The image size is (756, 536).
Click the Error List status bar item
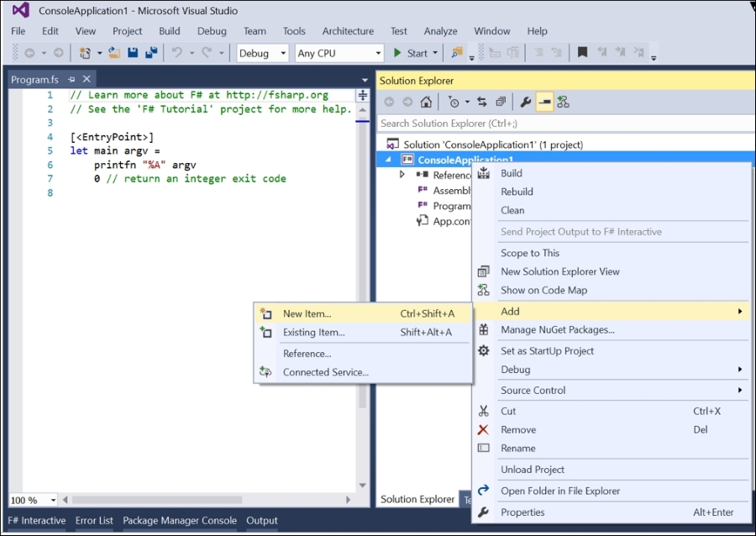(94, 521)
